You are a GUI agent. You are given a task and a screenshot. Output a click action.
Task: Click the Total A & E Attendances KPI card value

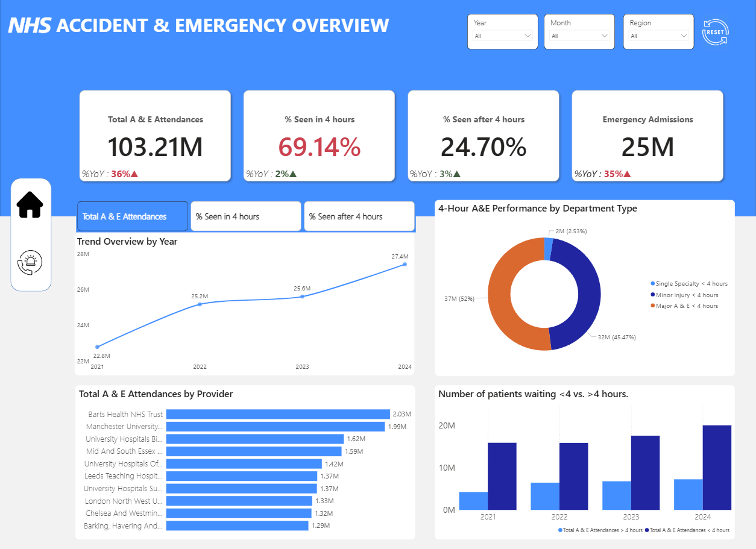coord(156,147)
